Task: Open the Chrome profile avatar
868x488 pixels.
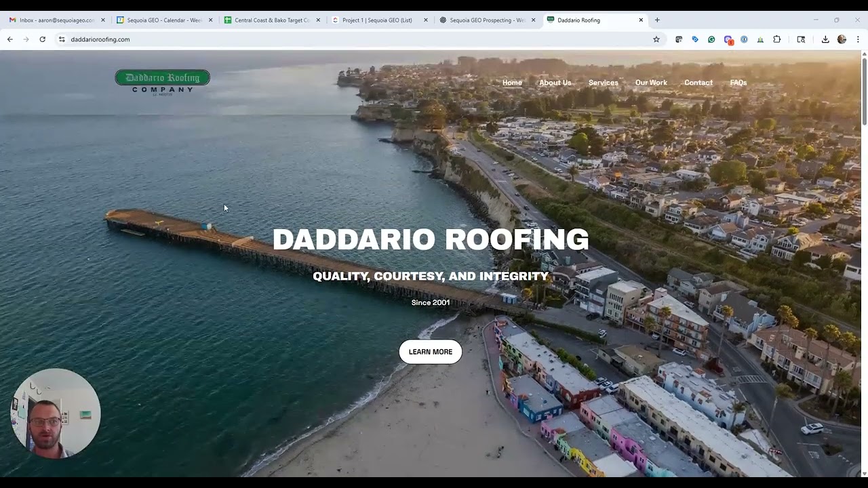Action: click(842, 39)
